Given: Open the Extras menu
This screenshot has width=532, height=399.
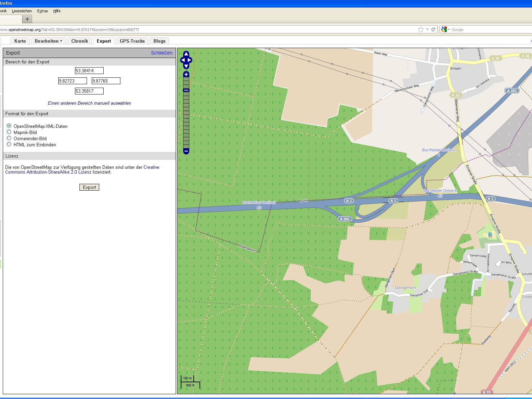Looking at the screenshot, I should tap(43, 11).
